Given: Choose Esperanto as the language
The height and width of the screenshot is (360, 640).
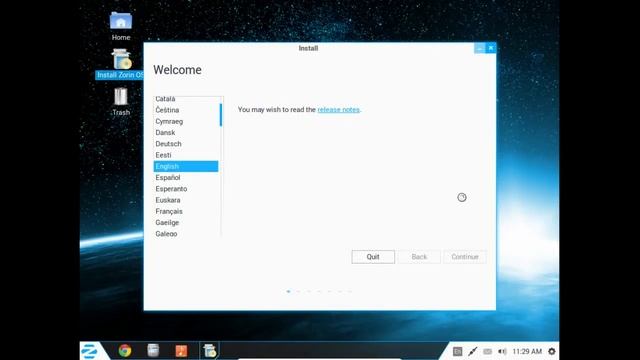Looking at the screenshot, I should tap(186, 189).
